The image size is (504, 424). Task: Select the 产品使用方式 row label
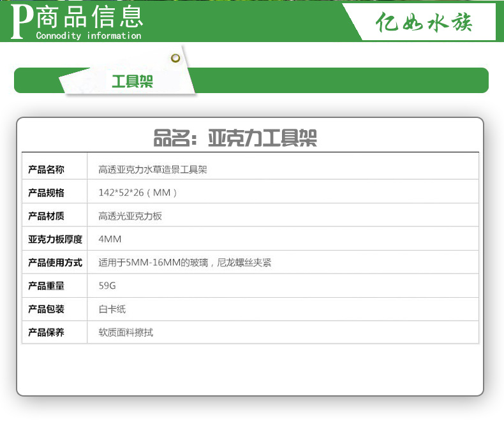point(55,263)
